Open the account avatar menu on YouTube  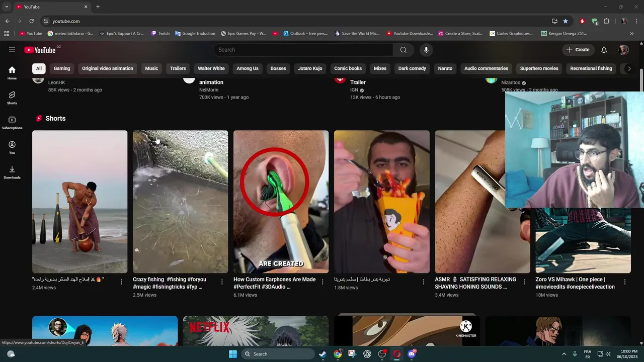click(624, 50)
